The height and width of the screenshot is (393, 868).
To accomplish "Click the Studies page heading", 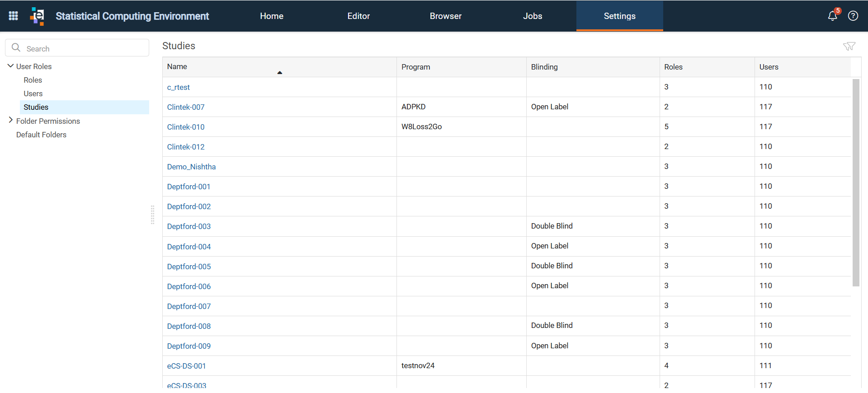I will (x=179, y=46).
